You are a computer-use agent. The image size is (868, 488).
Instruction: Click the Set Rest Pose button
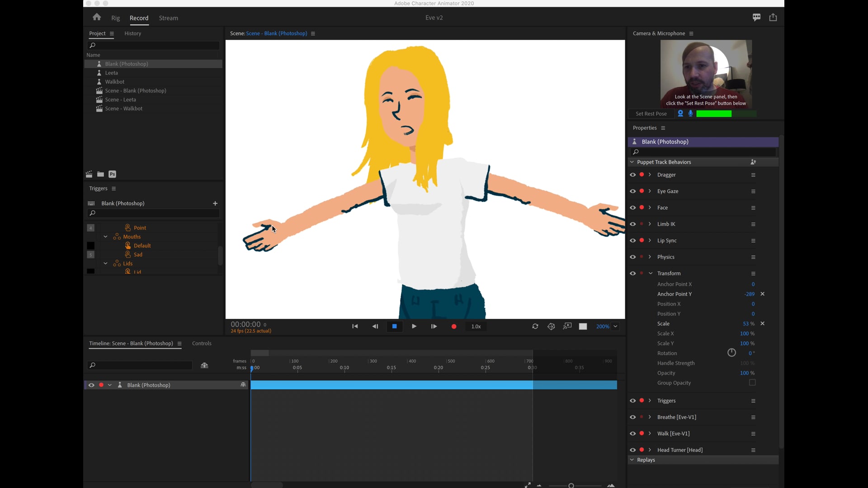pyautogui.click(x=651, y=113)
